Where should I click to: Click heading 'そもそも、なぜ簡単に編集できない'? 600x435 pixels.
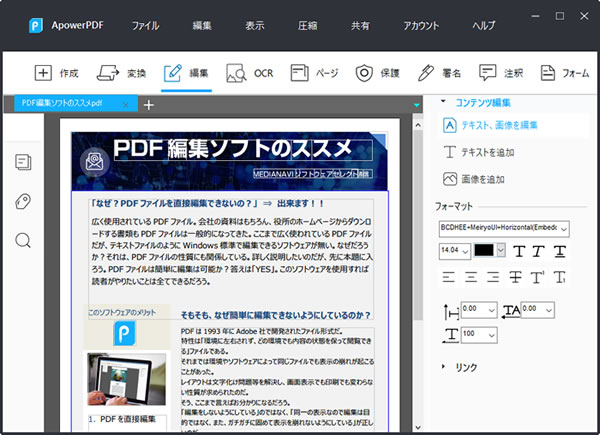tap(276, 315)
